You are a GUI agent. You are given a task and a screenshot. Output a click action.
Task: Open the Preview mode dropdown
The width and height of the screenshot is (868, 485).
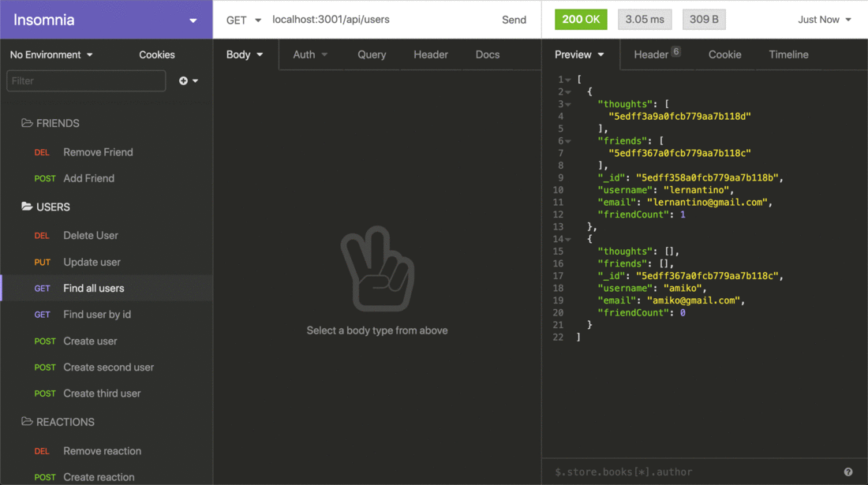580,54
